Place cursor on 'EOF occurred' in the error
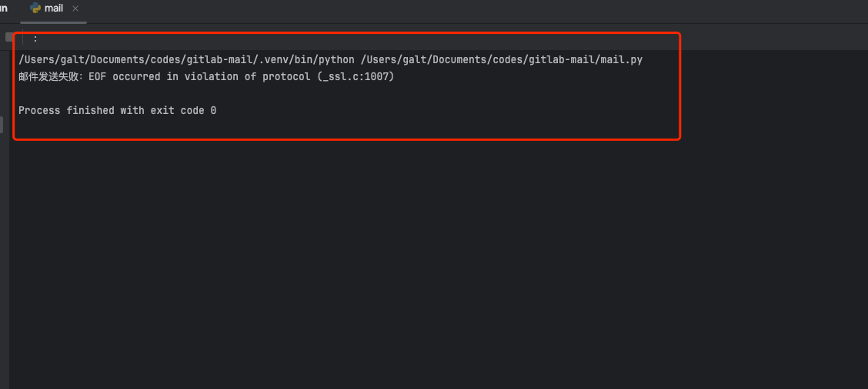This screenshot has height=389, width=868. (124, 77)
